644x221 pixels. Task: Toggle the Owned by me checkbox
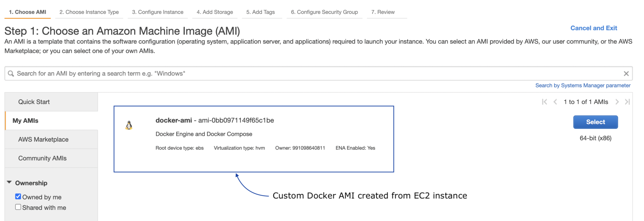tap(18, 196)
